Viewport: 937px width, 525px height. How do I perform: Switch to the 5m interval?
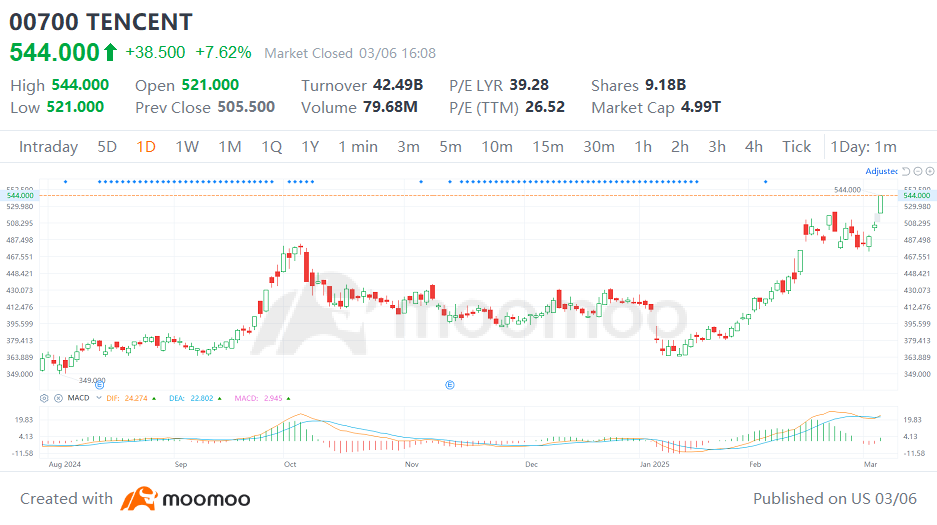coord(451,147)
